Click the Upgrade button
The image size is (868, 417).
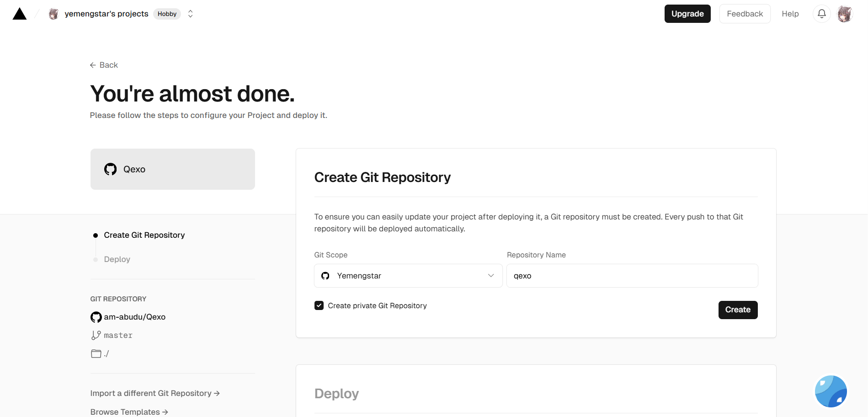tap(687, 14)
